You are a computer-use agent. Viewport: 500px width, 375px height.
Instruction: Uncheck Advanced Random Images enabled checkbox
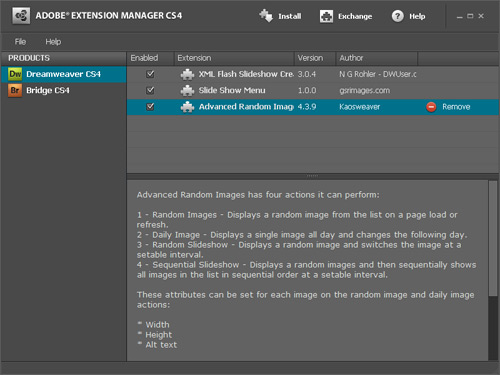(150, 107)
